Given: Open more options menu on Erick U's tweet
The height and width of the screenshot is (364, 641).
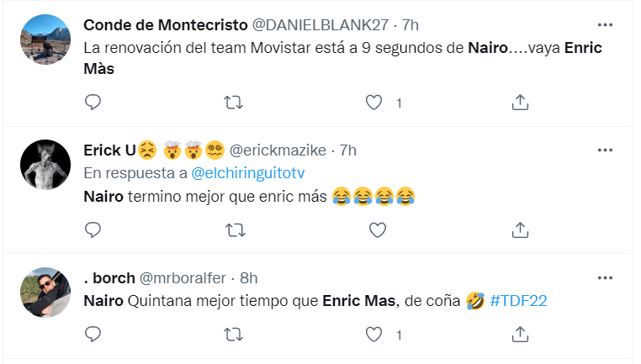Looking at the screenshot, I should tap(605, 150).
